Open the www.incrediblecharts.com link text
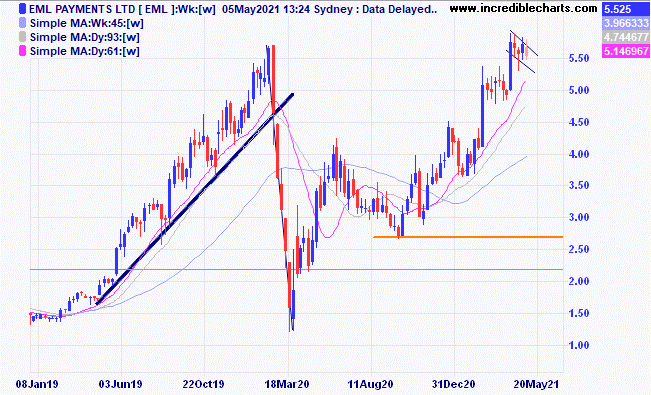The height and width of the screenshot is (395, 651). (x=524, y=8)
